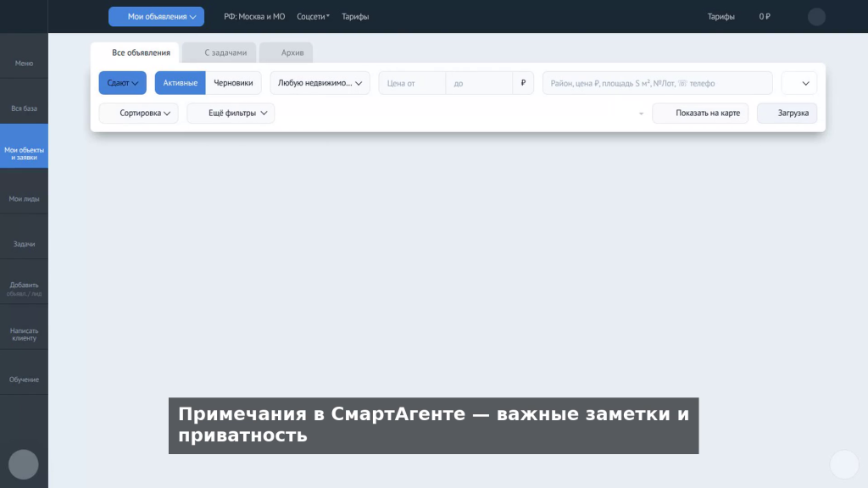Image resolution: width=868 pixels, height=488 pixels.
Task: Click the round avatar at sidebar bottom
Action: (23, 464)
